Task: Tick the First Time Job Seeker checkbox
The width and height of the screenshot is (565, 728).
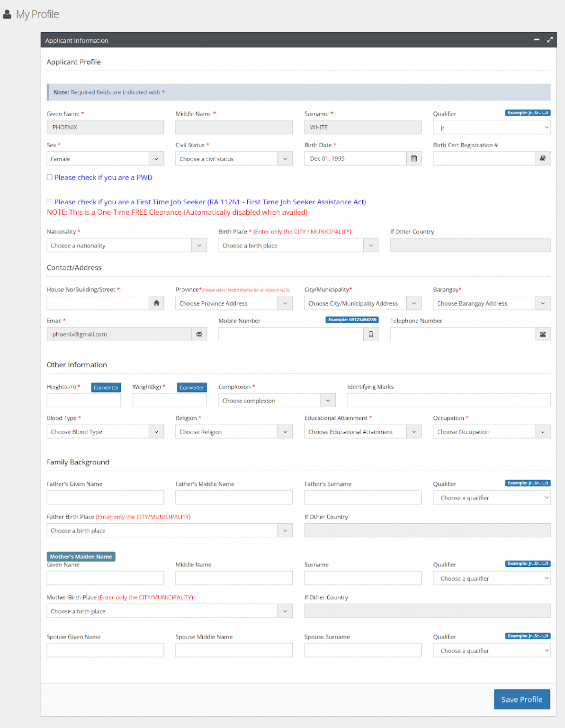Action: tap(50, 202)
